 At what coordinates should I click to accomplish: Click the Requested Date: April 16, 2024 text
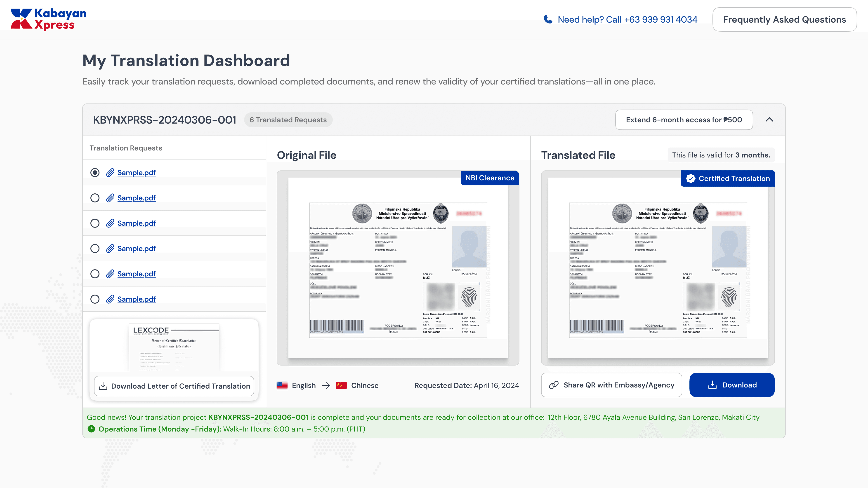[467, 385]
